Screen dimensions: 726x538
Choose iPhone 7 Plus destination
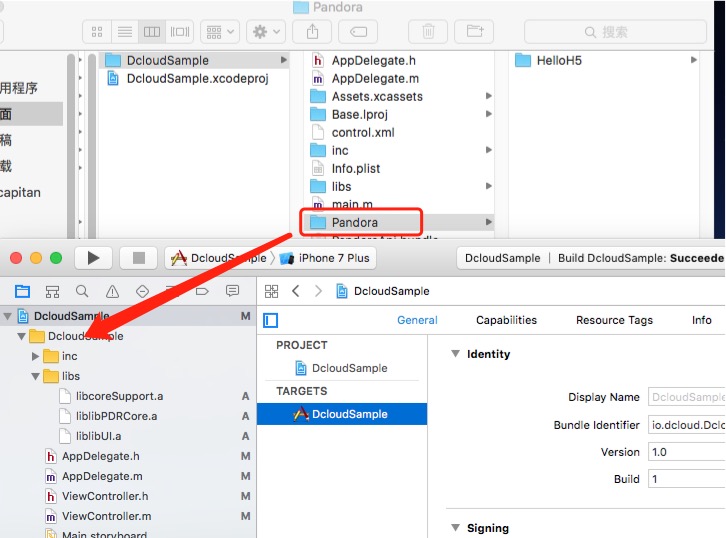tap(325, 258)
